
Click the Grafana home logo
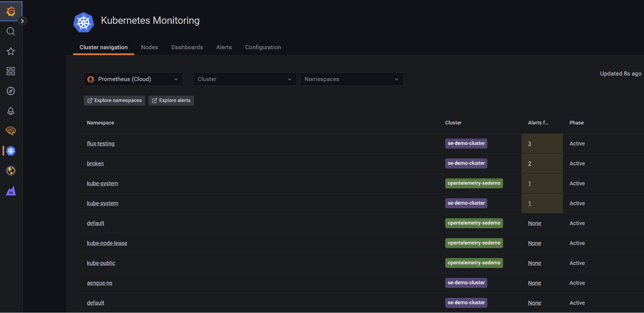point(11,11)
